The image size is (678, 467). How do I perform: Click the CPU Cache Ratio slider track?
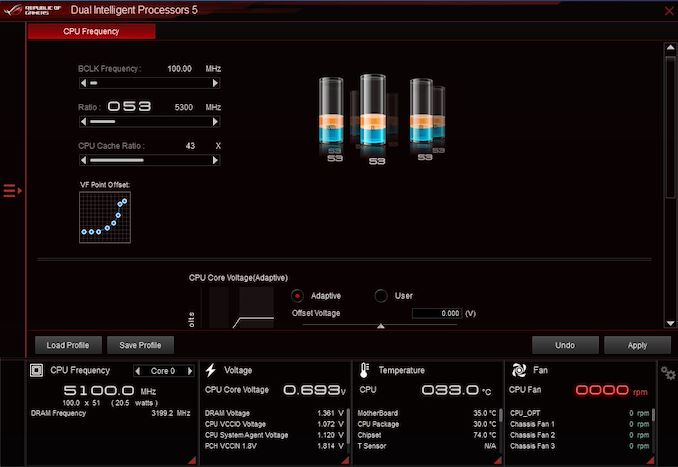(150, 160)
